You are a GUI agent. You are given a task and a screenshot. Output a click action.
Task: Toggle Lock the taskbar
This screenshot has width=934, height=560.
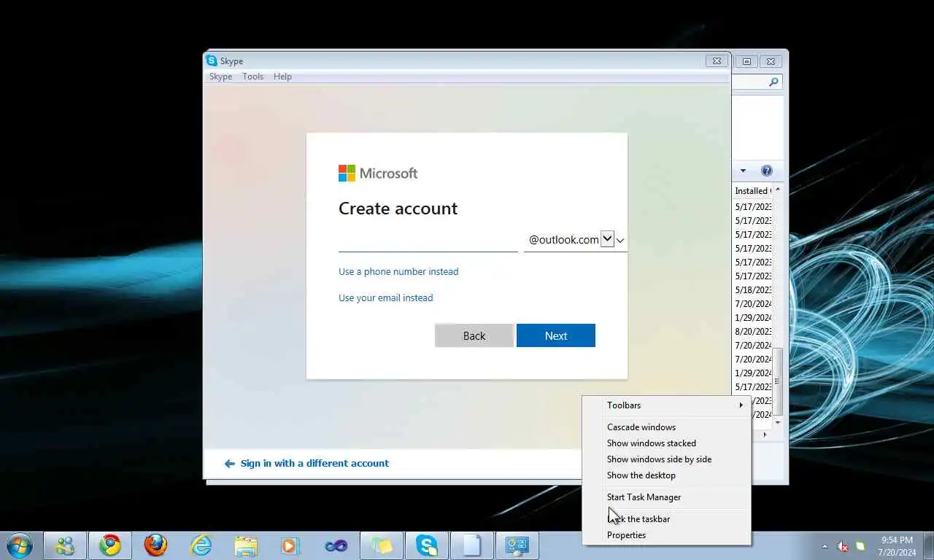[x=667, y=519]
